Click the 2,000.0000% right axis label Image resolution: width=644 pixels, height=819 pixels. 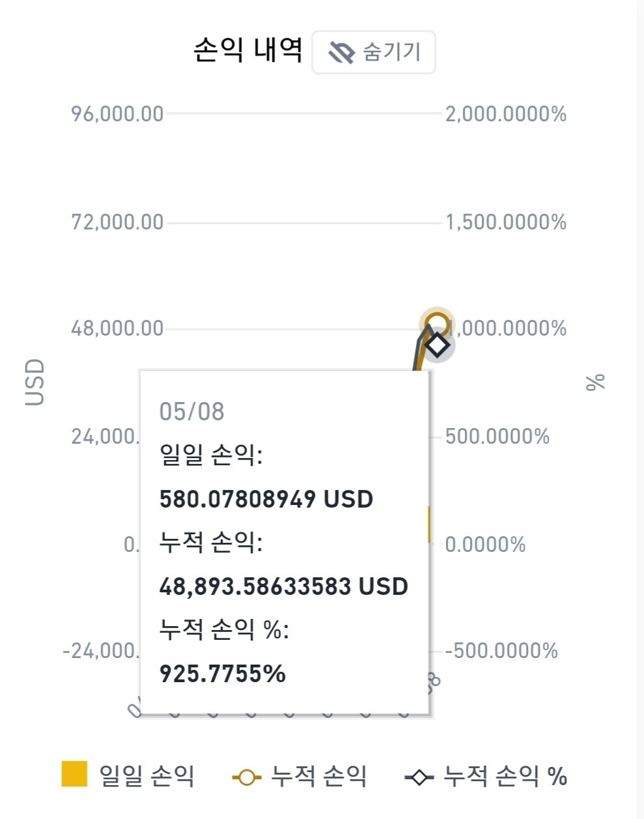tap(506, 114)
